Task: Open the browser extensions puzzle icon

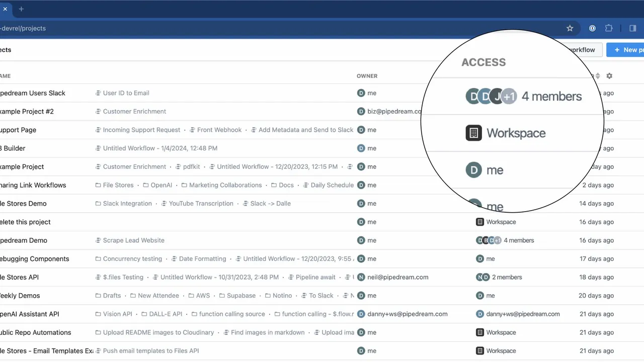Action: click(609, 28)
